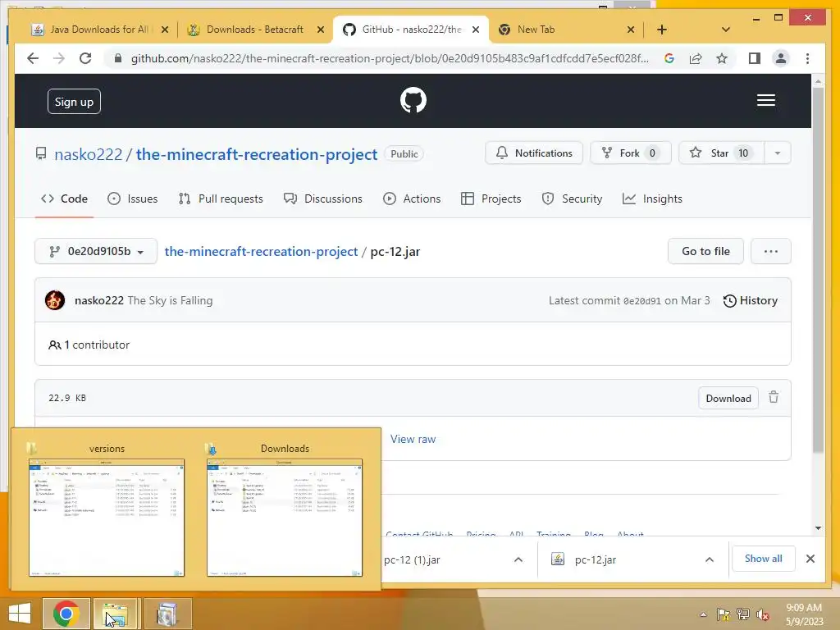Expand pc-12.jar download options chevron

coord(710,559)
